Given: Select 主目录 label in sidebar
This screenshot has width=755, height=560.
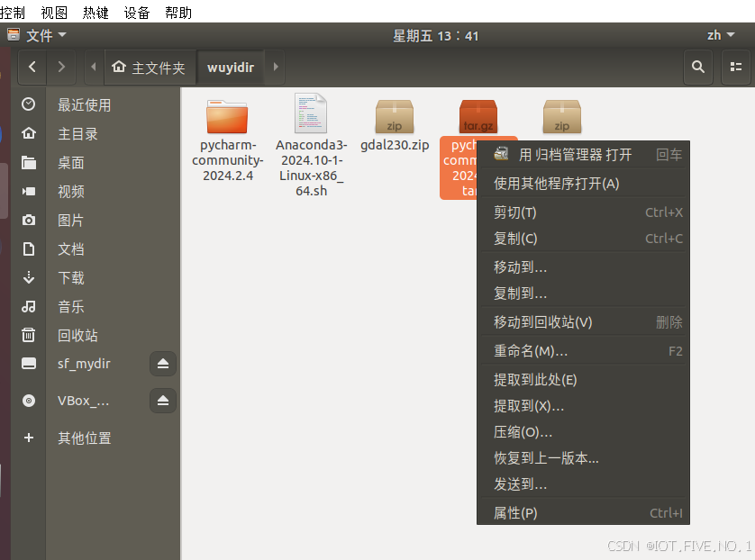Looking at the screenshot, I should [x=77, y=134].
